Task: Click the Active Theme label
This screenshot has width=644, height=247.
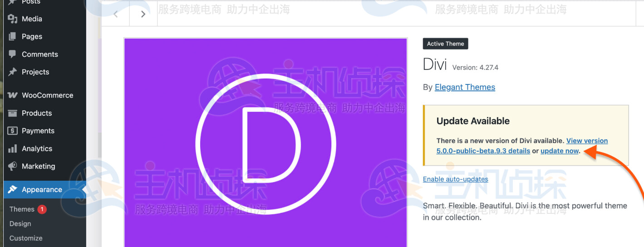Action: [445, 44]
